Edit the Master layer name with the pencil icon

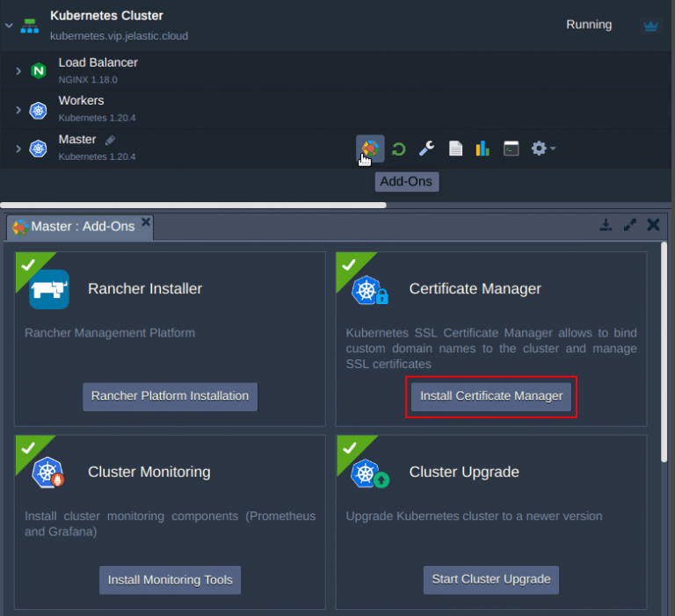tap(110, 140)
